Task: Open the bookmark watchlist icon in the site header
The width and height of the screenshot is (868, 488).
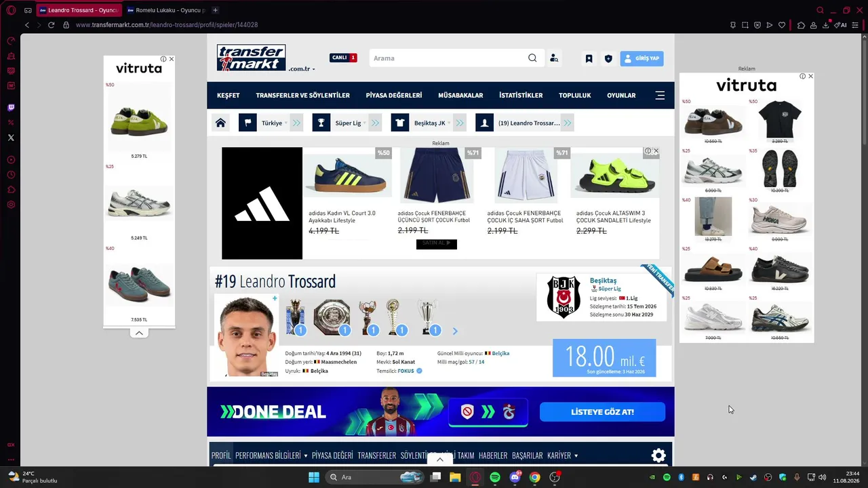Action: [589, 59]
